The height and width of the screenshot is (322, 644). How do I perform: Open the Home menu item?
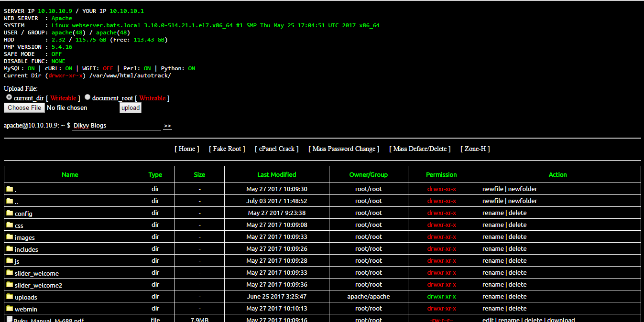[x=186, y=149]
